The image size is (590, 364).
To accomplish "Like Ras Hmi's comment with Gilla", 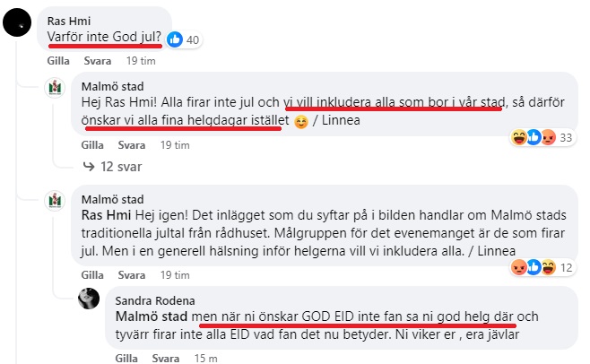I will (x=58, y=61).
